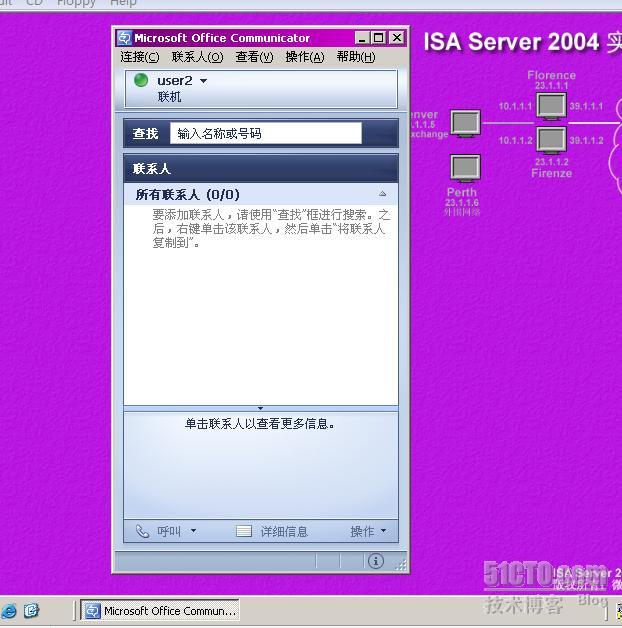Open the user2 status dropdown arrow
622x628 pixels.
pos(203,81)
